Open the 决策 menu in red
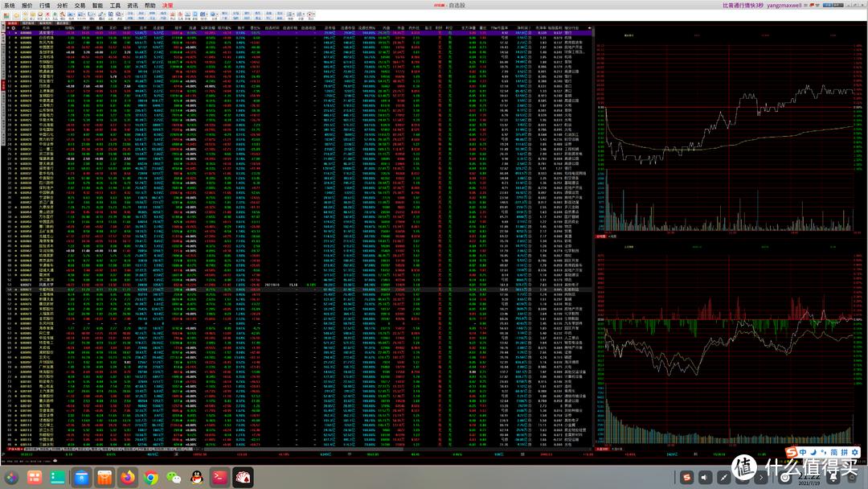The image size is (868, 489). tap(167, 5)
